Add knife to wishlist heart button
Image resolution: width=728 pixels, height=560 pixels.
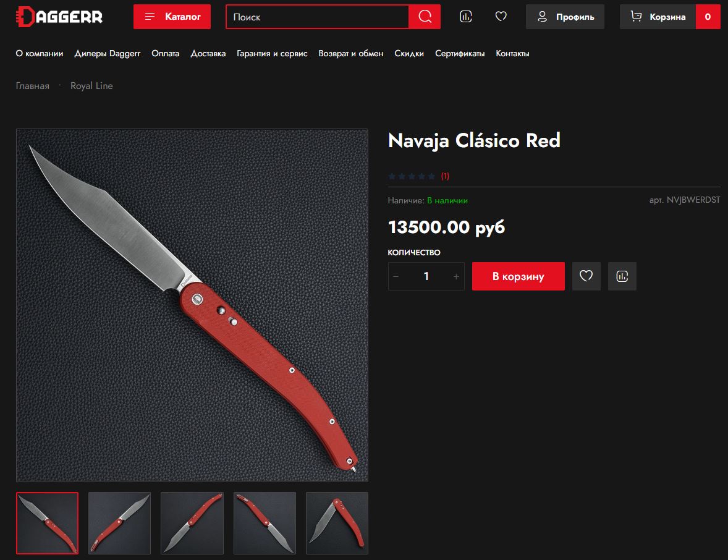point(586,276)
